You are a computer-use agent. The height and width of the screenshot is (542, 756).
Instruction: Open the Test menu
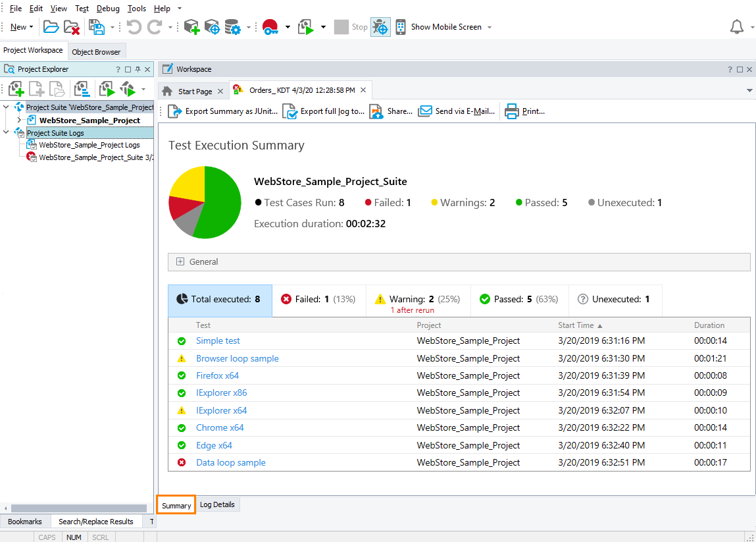(82, 8)
